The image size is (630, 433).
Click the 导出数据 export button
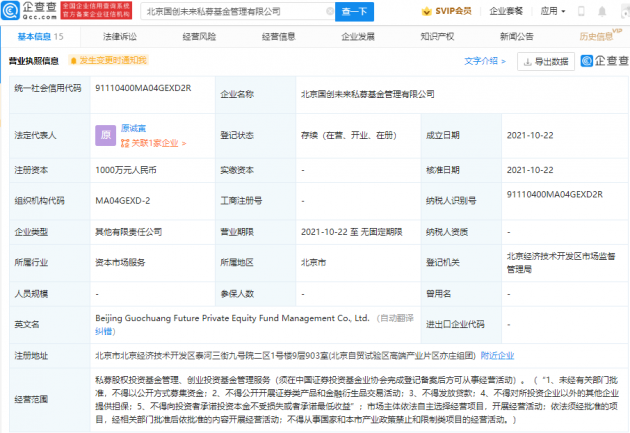click(x=544, y=61)
